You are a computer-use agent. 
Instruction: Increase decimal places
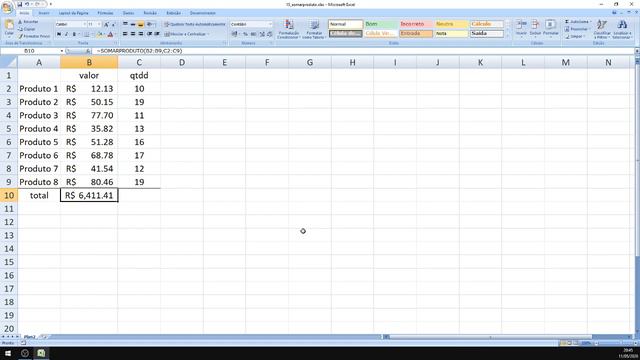[262, 34]
